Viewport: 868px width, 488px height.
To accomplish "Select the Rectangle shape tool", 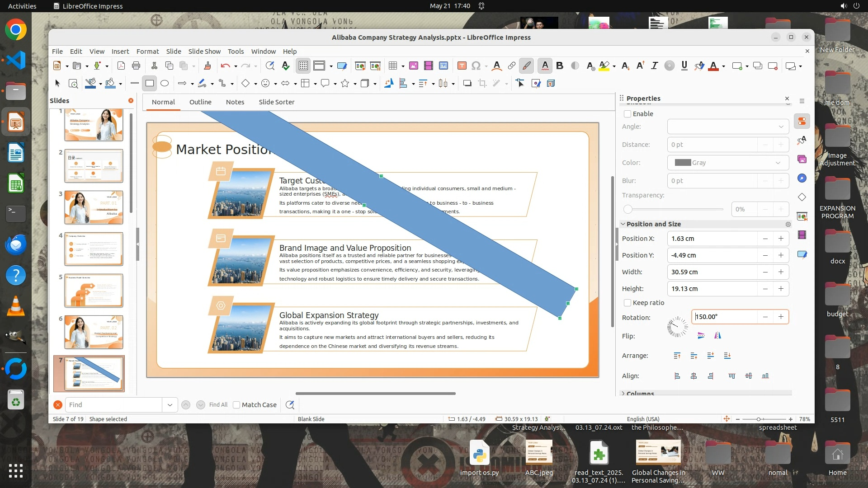I will pos(150,83).
